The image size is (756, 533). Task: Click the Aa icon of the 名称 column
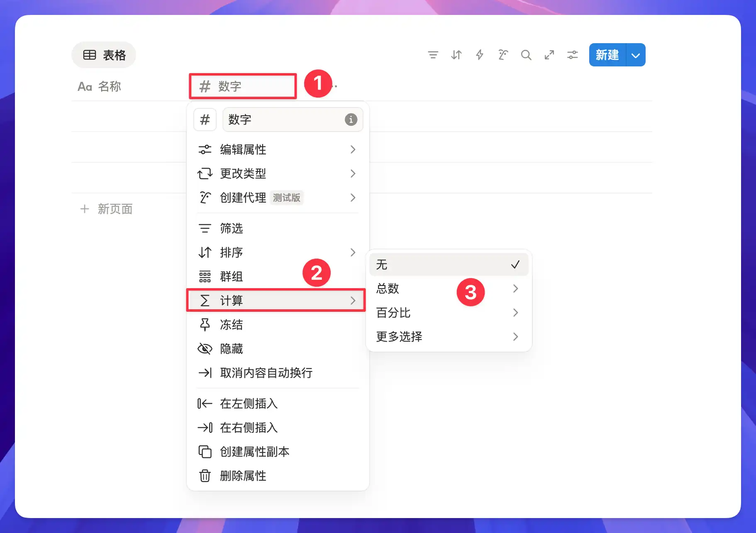[85, 86]
